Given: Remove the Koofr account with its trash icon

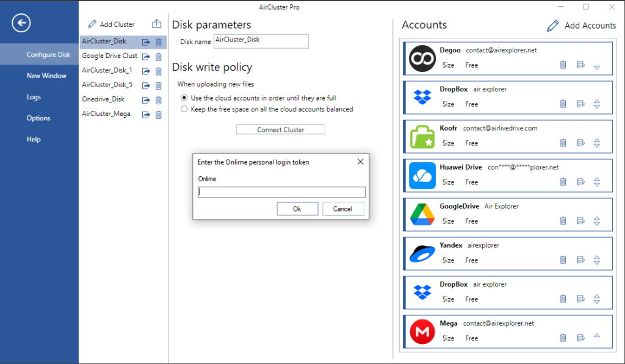Looking at the screenshot, I should click(x=563, y=143).
